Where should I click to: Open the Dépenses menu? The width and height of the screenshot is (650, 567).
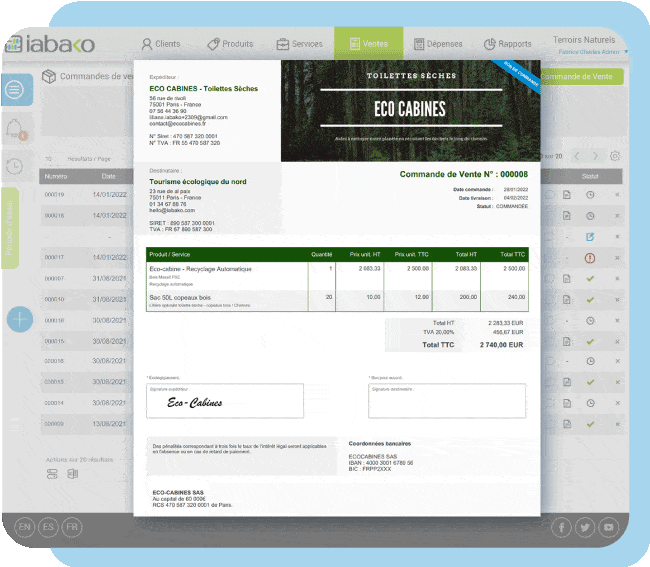(x=438, y=44)
